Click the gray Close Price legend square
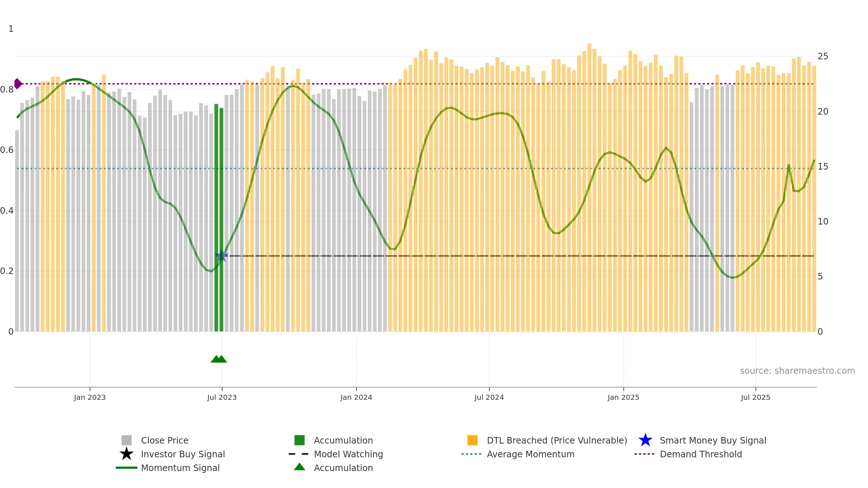Screen dimensions: 868x488 pos(126,440)
